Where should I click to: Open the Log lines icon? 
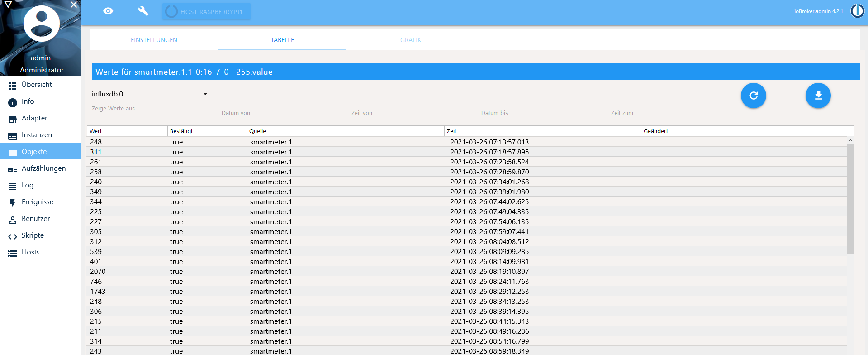click(x=13, y=186)
